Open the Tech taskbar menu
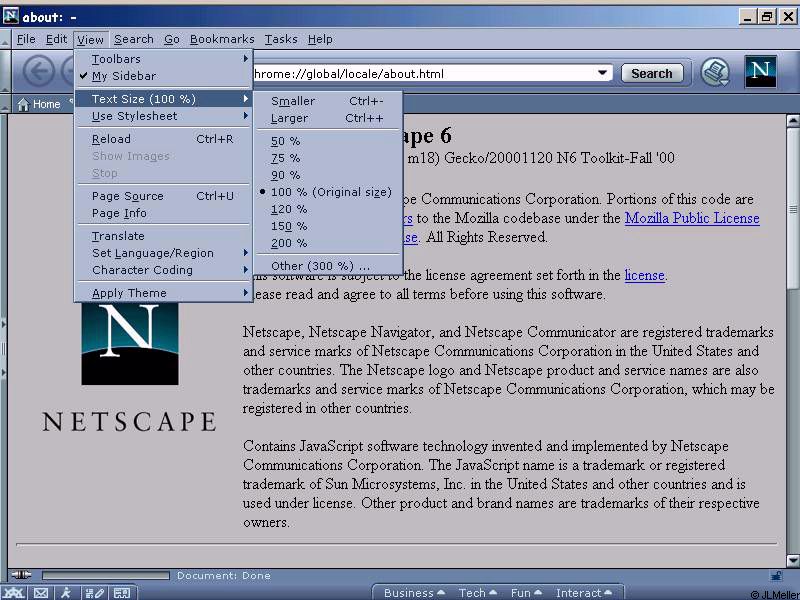 pyautogui.click(x=477, y=593)
